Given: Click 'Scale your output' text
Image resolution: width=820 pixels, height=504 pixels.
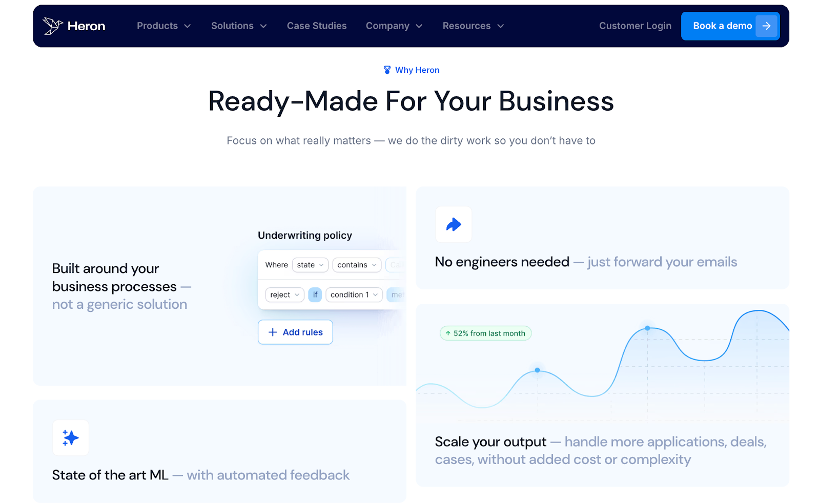Looking at the screenshot, I should pyautogui.click(x=490, y=442).
